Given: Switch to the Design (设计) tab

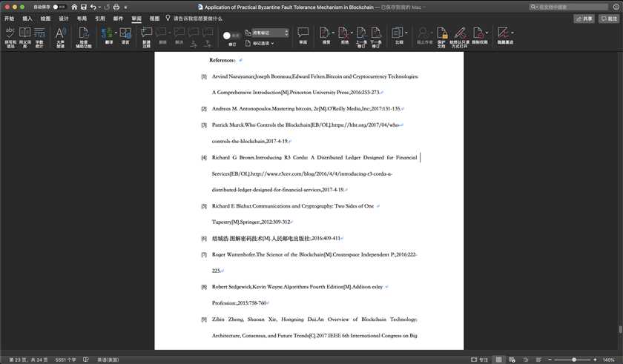Looking at the screenshot, I should coord(64,19).
